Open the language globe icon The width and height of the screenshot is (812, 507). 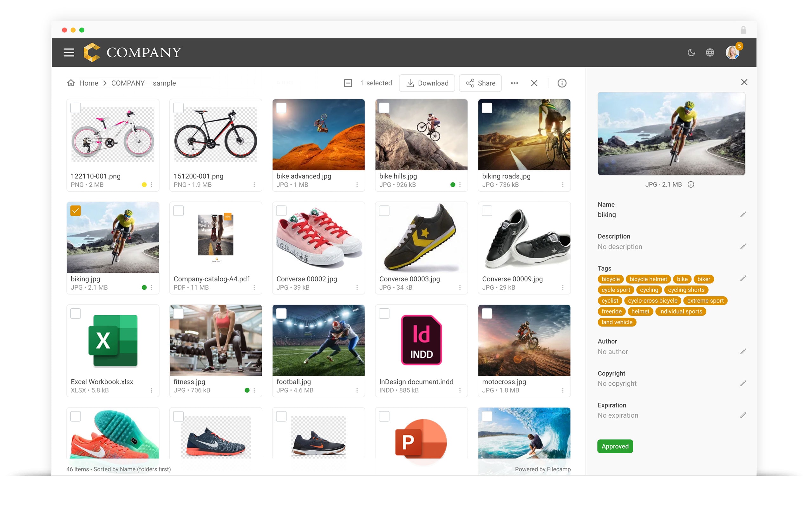coord(710,52)
